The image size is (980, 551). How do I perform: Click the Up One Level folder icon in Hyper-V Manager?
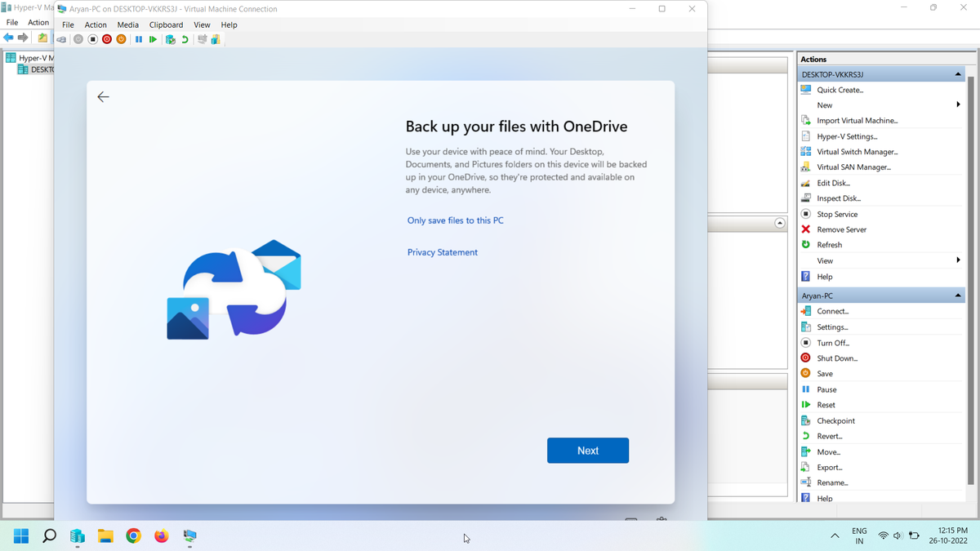(x=42, y=38)
